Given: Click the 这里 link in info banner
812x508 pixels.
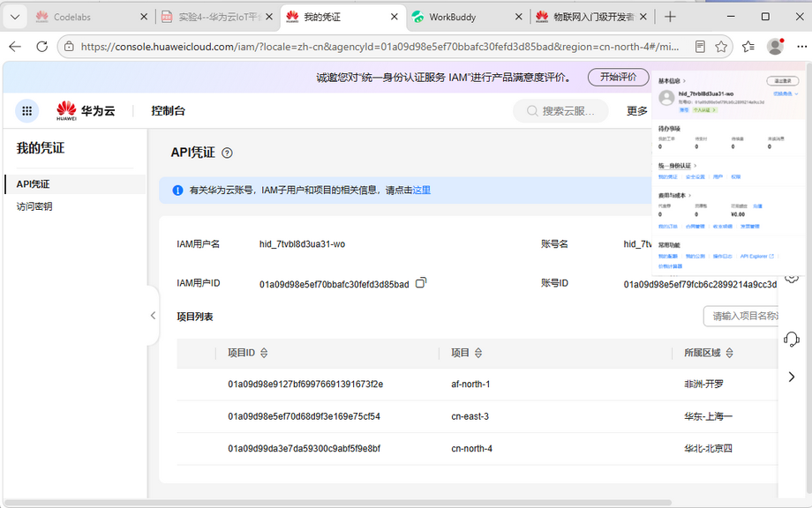Looking at the screenshot, I should (422, 190).
